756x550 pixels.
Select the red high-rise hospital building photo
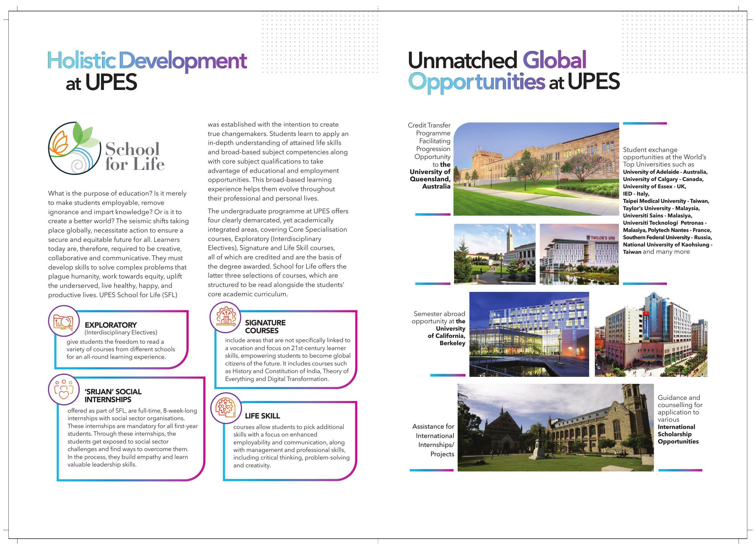(651, 334)
